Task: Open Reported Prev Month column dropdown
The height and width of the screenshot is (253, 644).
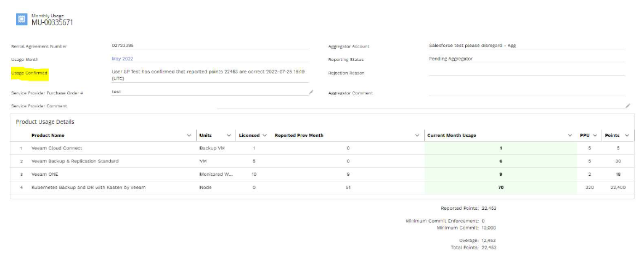Action: point(417,135)
